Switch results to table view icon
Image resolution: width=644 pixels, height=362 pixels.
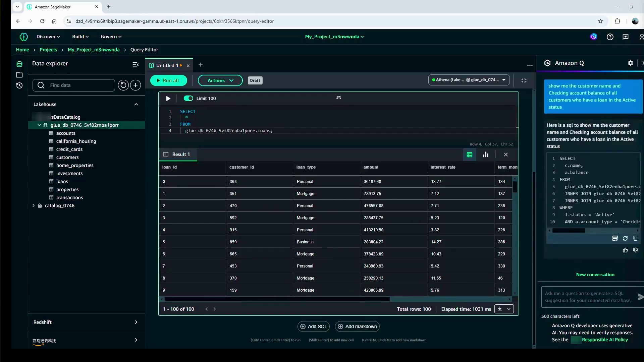pyautogui.click(x=470, y=155)
